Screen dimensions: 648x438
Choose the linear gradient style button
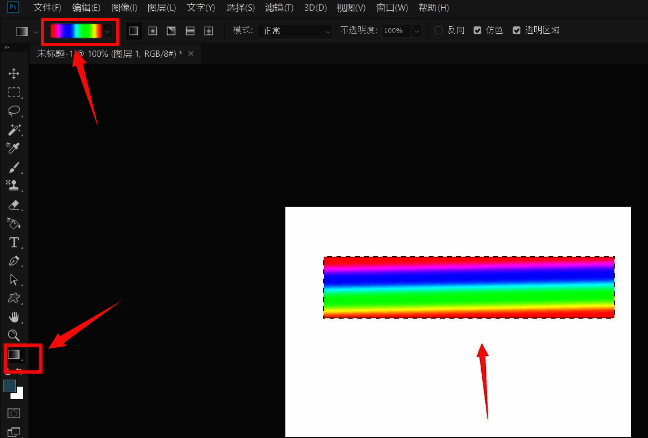(135, 31)
